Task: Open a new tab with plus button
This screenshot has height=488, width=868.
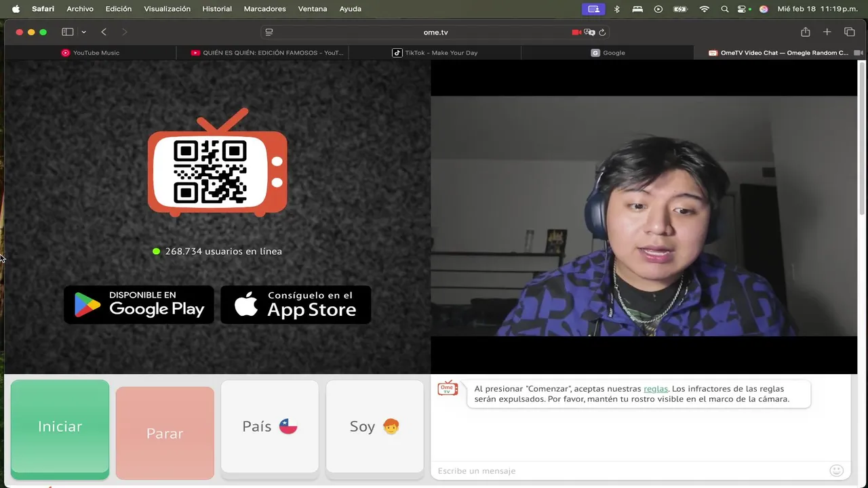Action: click(x=827, y=32)
